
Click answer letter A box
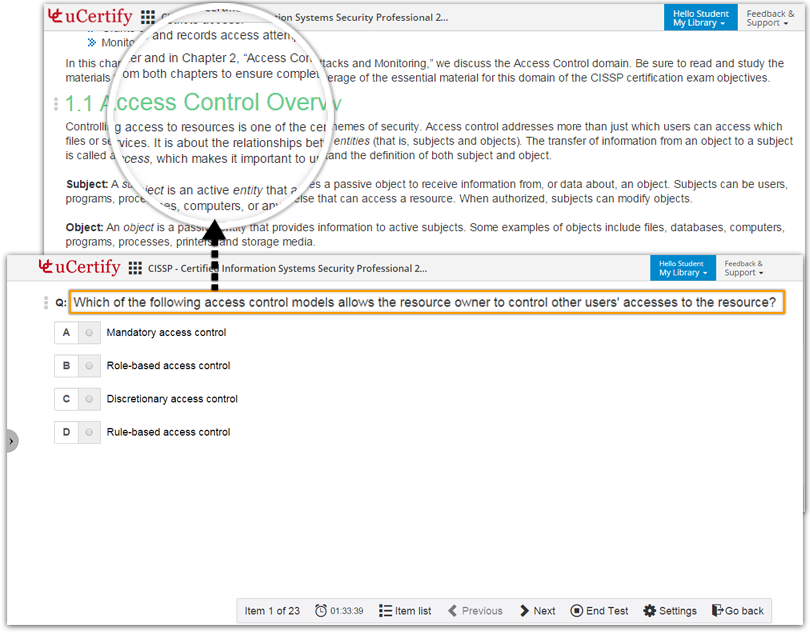pyautogui.click(x=66, y=333)
